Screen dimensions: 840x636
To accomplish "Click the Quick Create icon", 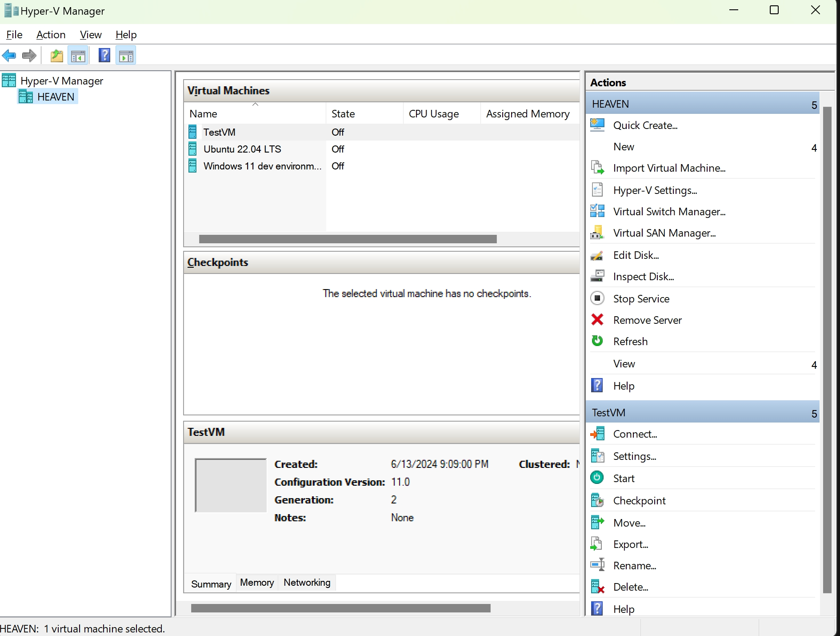I will [597, 125].
